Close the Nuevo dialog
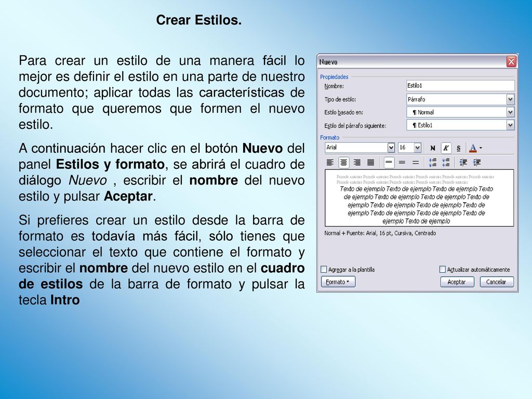 [511, 62]
